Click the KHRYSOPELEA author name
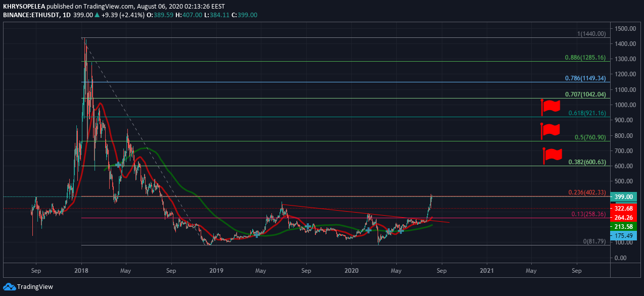The image size is (644, 296). click(24, 6)
